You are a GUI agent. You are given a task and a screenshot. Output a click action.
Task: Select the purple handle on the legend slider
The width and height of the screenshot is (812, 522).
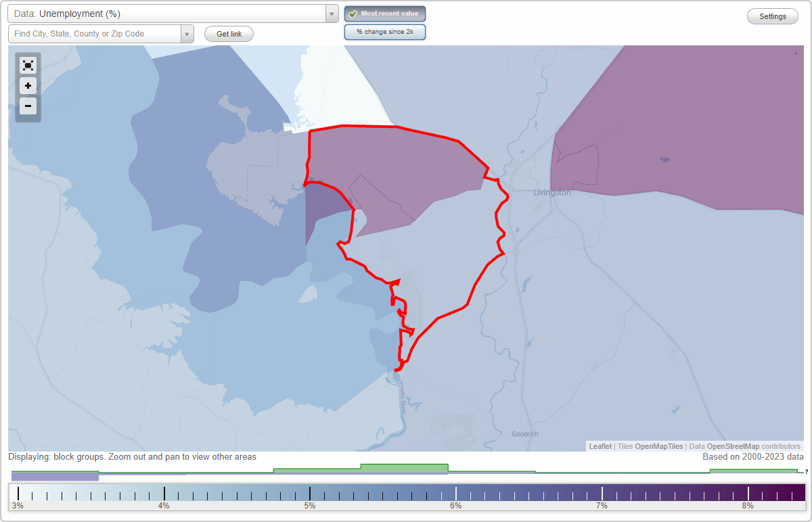[x=55, y=477]
